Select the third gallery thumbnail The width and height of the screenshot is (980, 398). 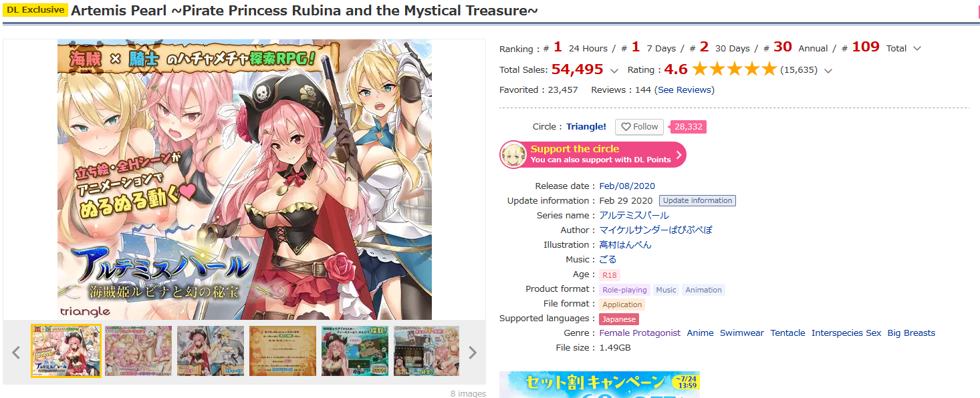[210, 351]
